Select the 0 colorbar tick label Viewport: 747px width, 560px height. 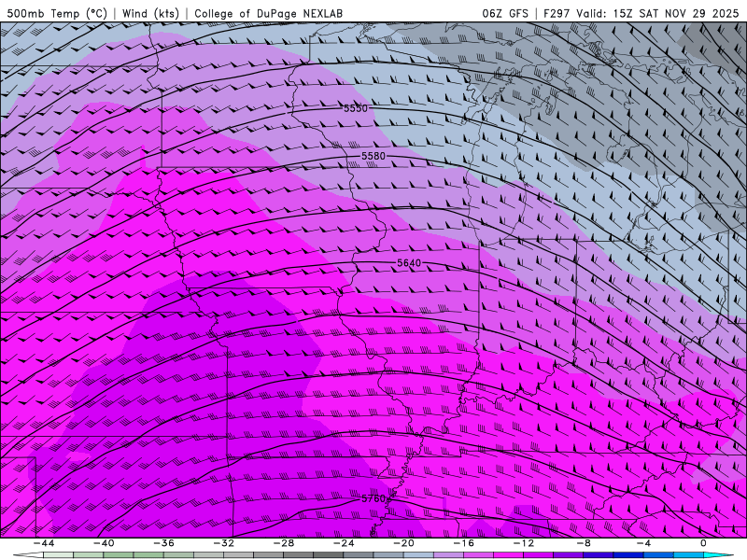point(703,543)
